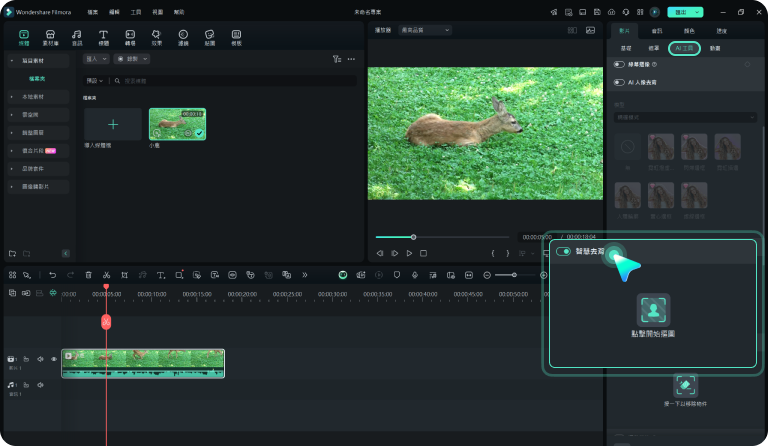The image size is (768, 446).
Task: Click the headset support icon in title bar
Action: pos(625,12)
